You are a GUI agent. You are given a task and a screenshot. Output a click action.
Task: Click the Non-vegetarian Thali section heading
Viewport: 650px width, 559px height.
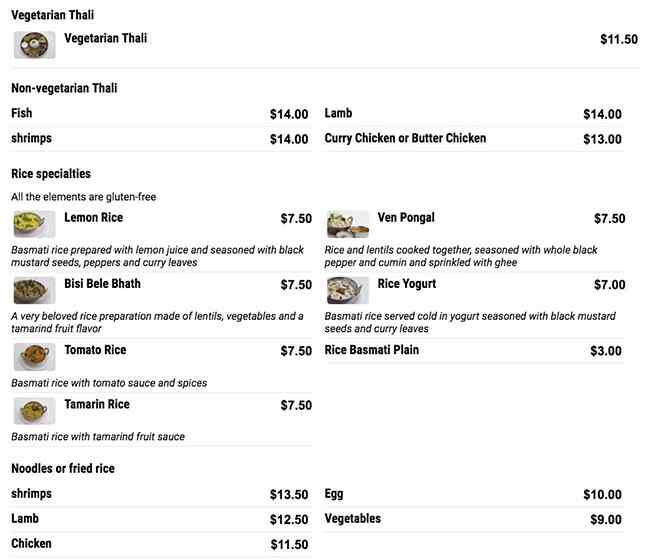click(64, 88)
